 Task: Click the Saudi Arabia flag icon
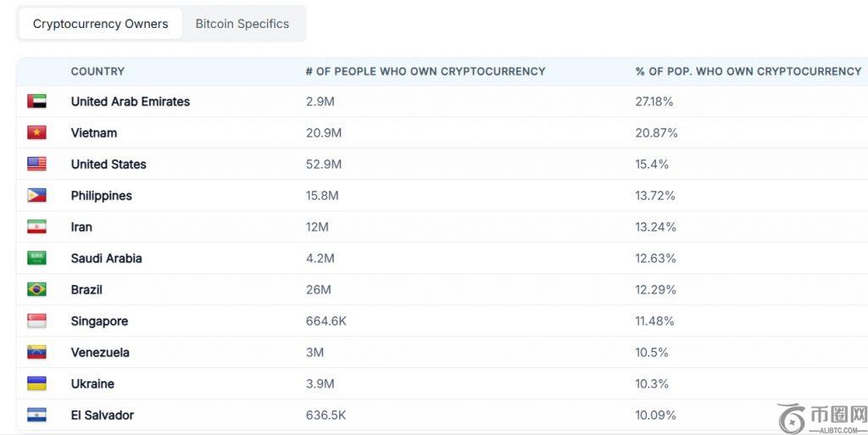coord(36,259)
